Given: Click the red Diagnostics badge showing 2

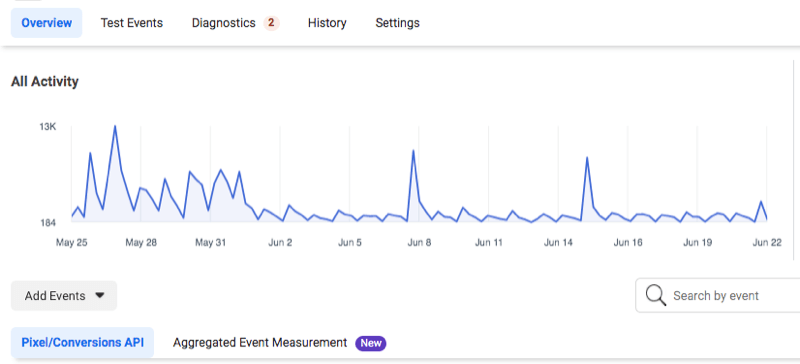Looking at the screenshot, I should coord(271,23).
